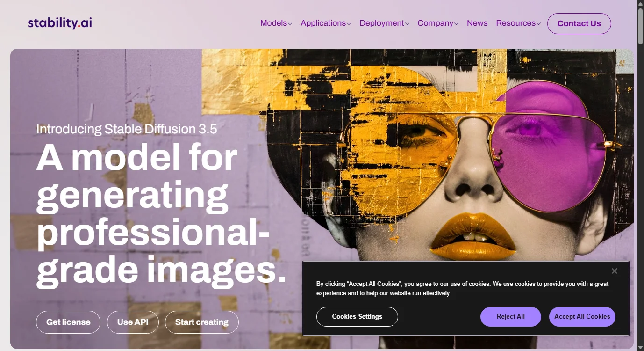Reject all cookies
The image size is (644, 351).
[510, 317]
